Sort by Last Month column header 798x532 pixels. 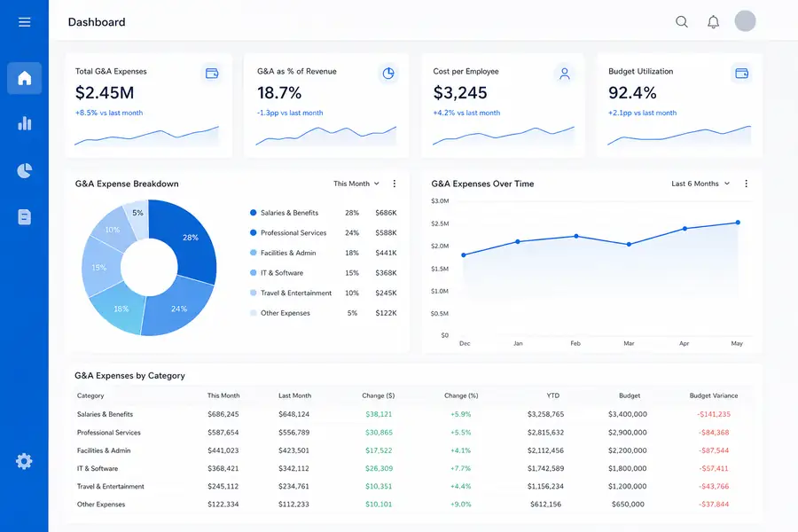[x=294, y=395]
